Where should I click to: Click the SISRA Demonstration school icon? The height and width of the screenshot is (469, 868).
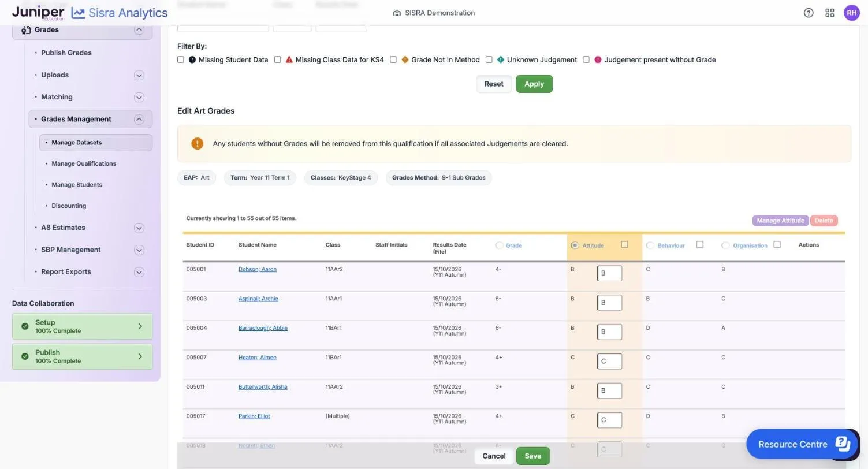(397, 13)
